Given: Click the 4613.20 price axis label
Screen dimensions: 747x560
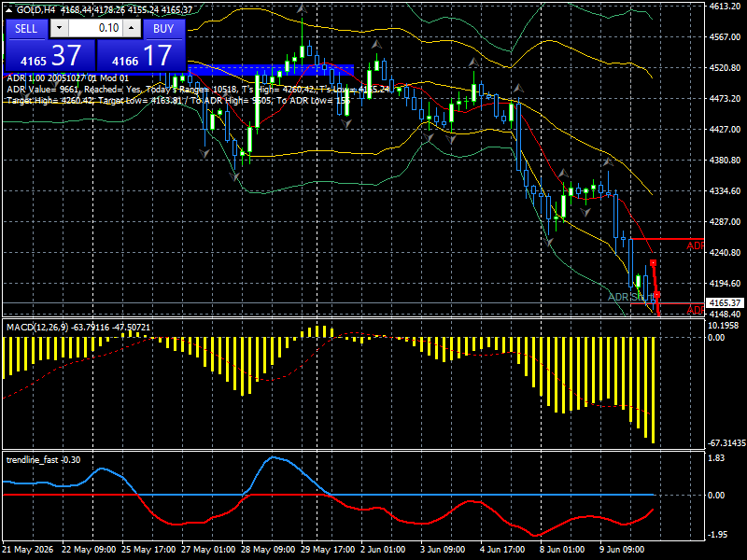Looking at the screenshot, I should pyautogui.click(x=725, y=6).
